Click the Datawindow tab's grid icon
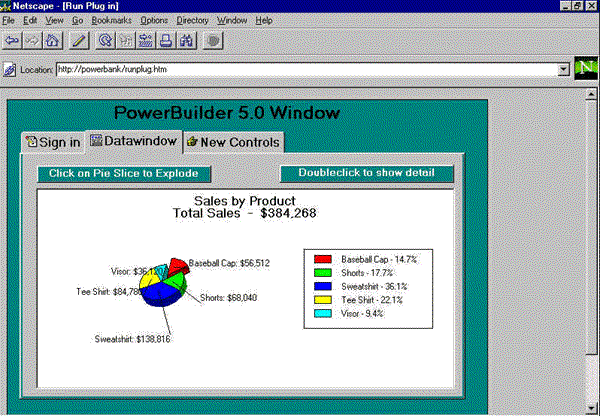 point(96,140)
